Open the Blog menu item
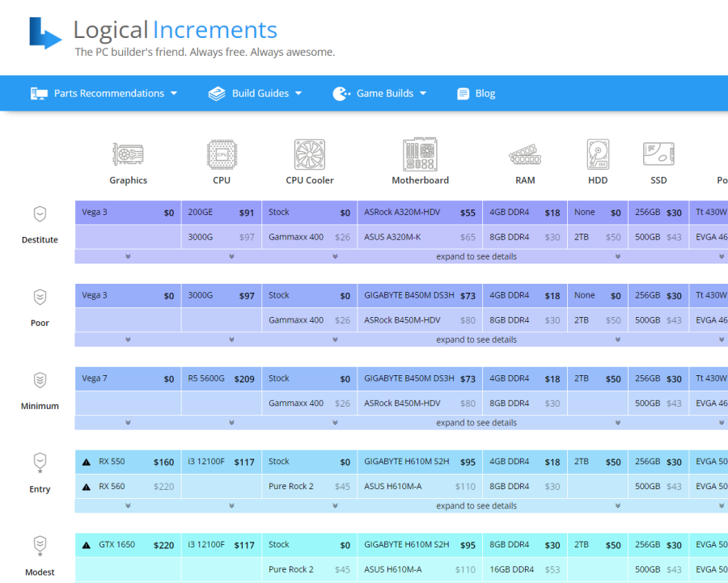Screen dimensions: 728x583 point(476,93)
